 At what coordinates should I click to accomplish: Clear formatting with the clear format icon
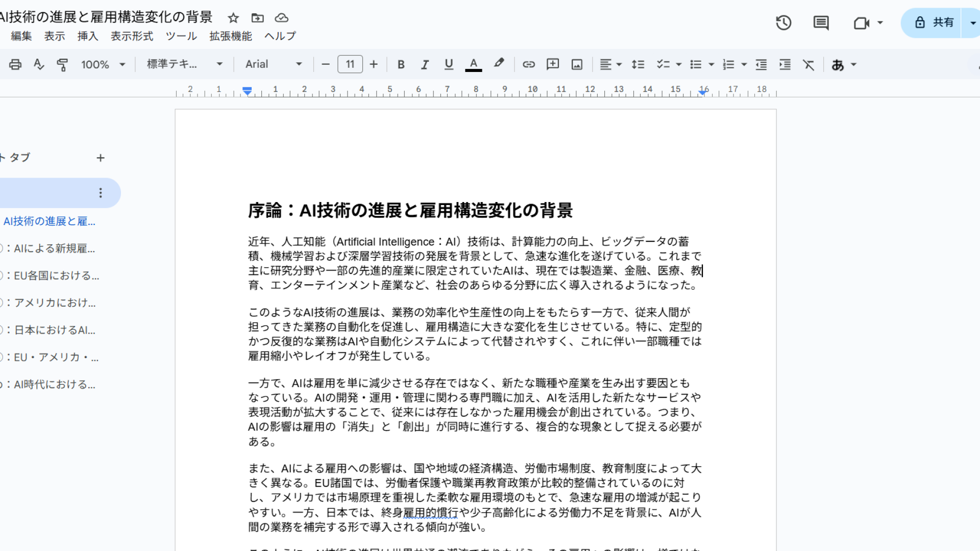coord(808,64)
